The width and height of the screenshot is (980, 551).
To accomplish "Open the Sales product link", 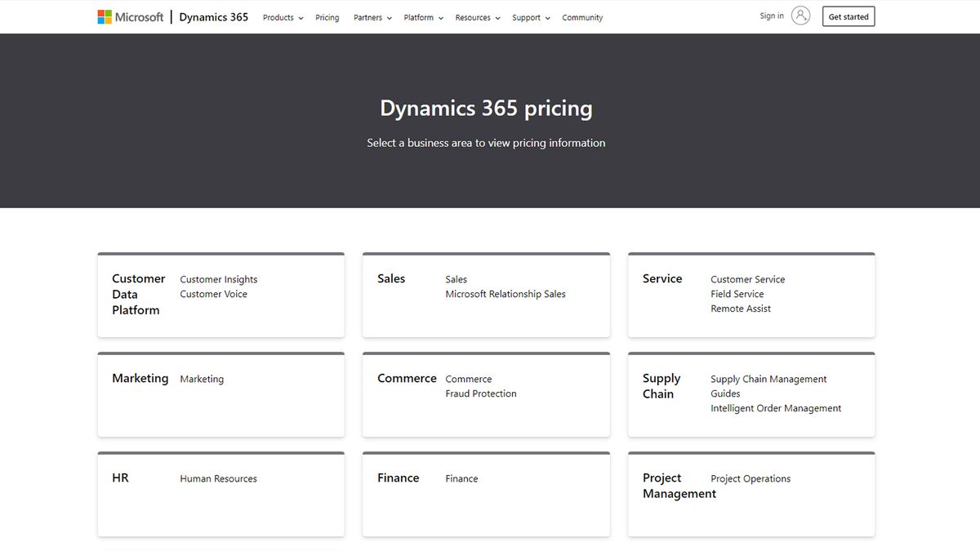I will (x=457, y=279).
